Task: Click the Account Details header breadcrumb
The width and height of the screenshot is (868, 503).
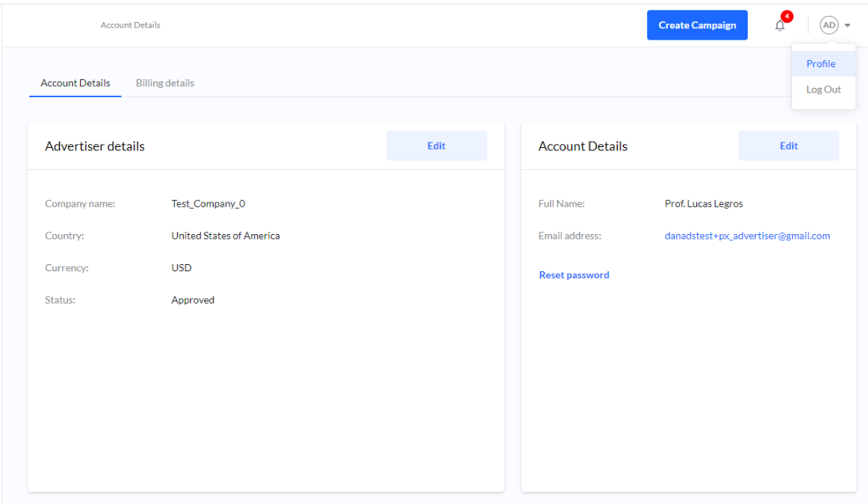Action: click(131, 25)
